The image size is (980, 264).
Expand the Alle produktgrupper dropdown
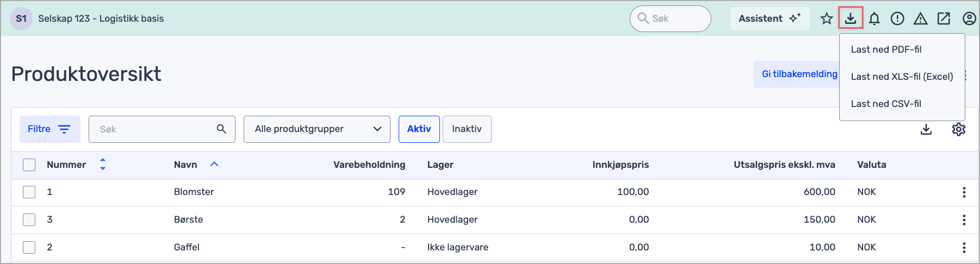(x=317, y=129)
